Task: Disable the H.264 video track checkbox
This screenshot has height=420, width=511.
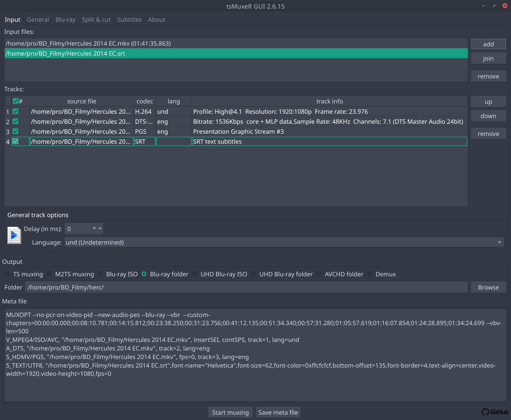Action: pos(15,111)
